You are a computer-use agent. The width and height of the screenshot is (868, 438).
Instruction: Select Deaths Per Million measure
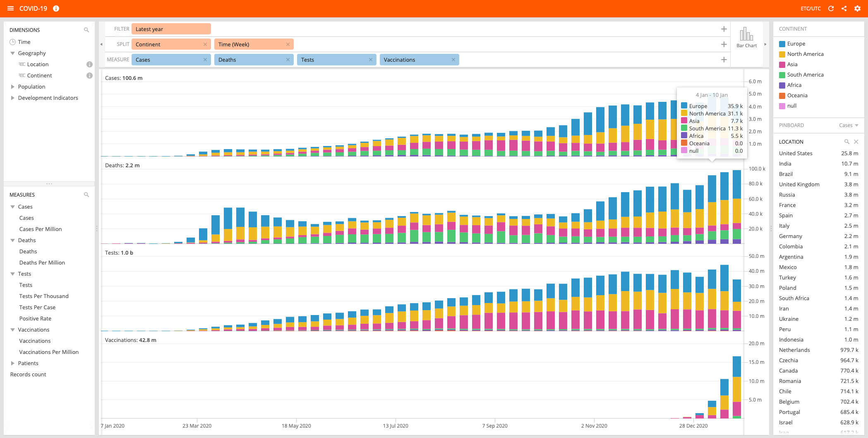[x=42, y=262]
